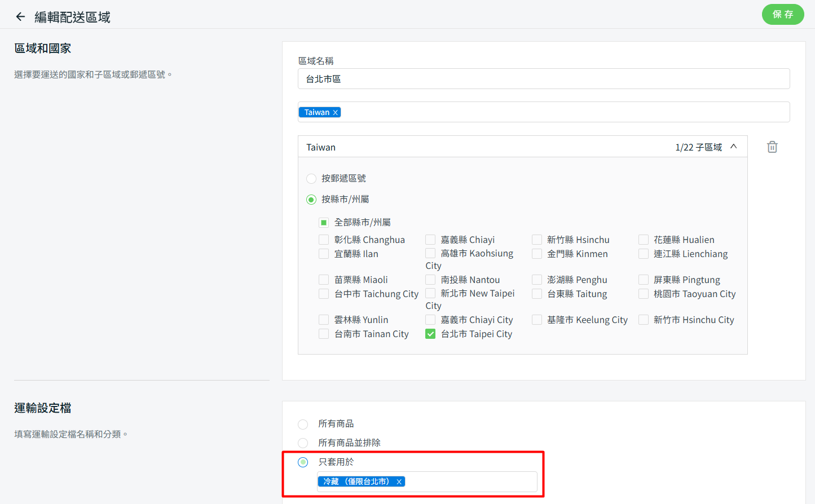Collapse the Taiwan sub-region panel chevron
This screenshot has width=815, height=504.
[734, 147]
